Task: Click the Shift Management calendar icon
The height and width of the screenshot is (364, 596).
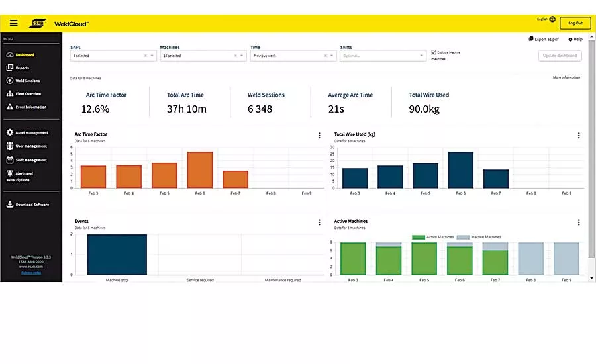Action: 10,160
